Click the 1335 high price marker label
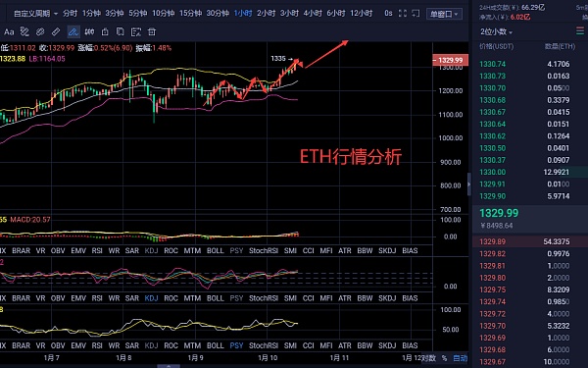The width and height of the screenshot is (588, 368). click(278, 59)
